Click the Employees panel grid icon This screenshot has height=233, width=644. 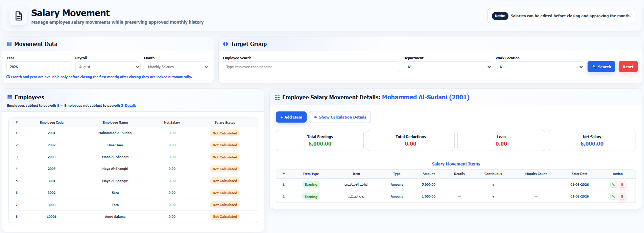10,97
